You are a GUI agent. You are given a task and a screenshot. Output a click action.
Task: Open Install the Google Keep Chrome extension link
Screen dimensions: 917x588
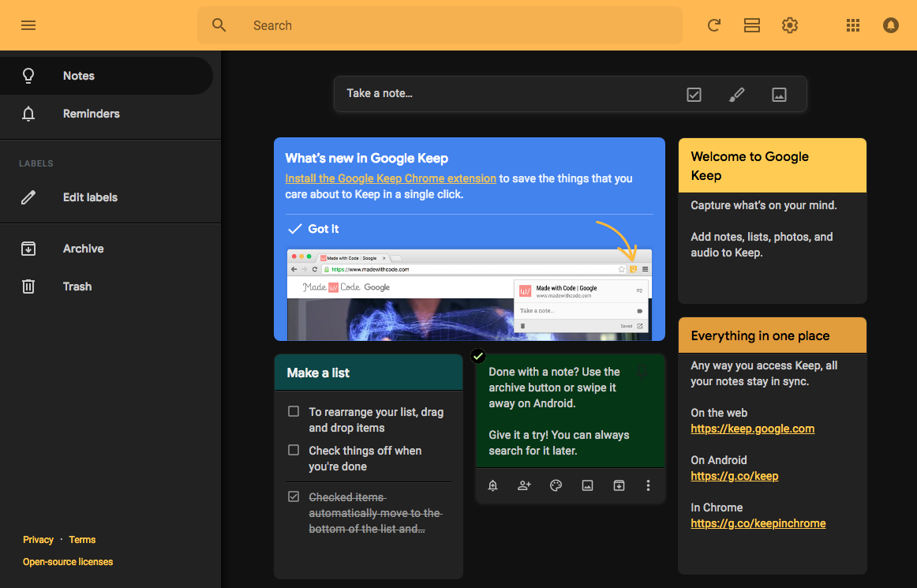point(391,178)
